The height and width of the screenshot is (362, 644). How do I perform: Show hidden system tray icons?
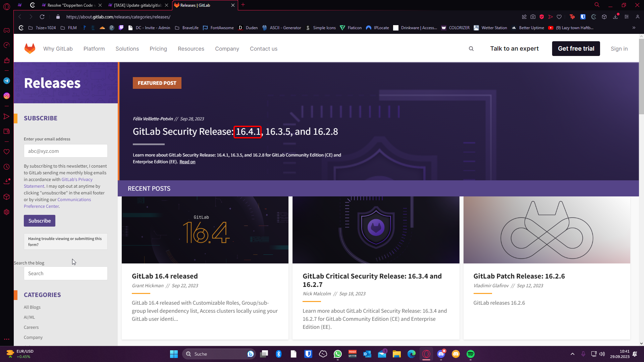coord(573,354)
